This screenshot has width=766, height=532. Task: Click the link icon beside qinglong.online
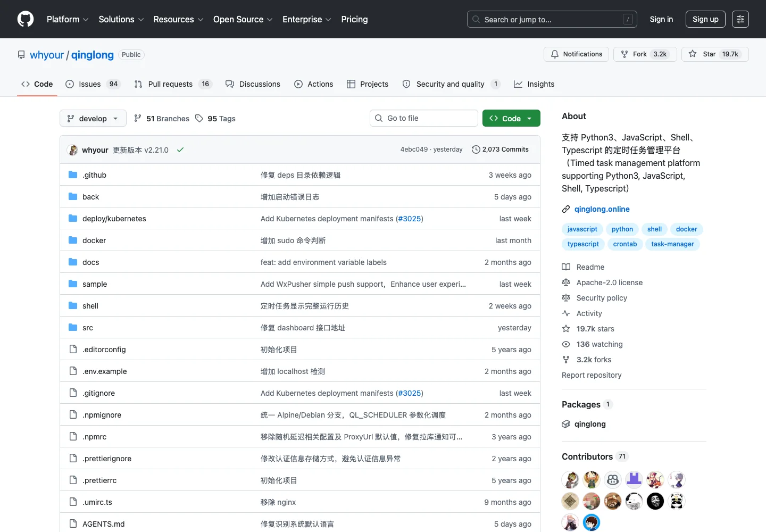pyautogui.click(x=566, y=209)
